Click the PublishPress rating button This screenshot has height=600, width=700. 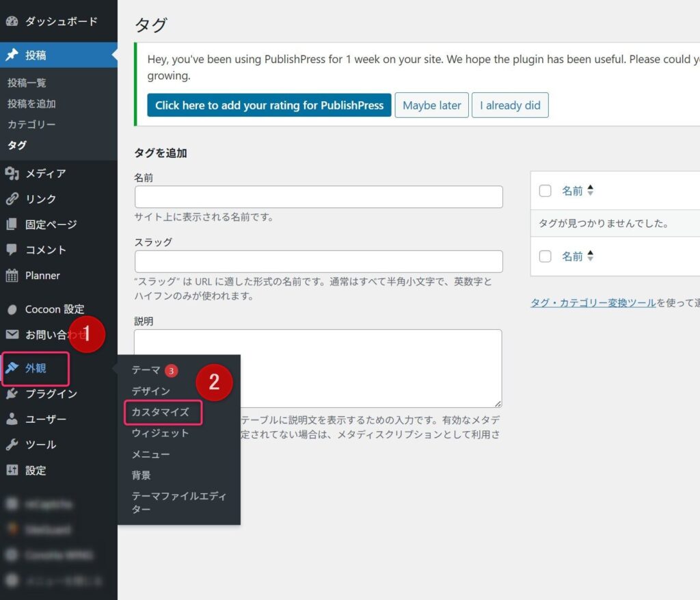point(269,105)
